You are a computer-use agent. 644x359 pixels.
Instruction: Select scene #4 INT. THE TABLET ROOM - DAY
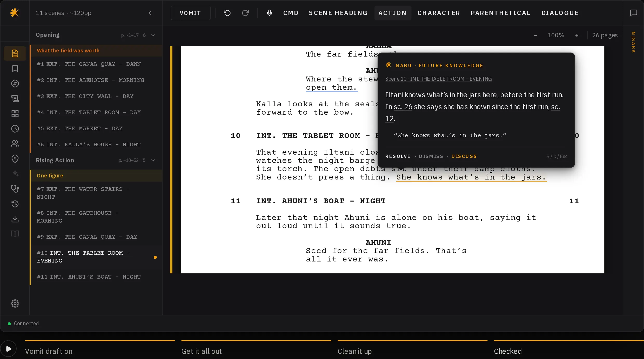click(x=96, y=112)
